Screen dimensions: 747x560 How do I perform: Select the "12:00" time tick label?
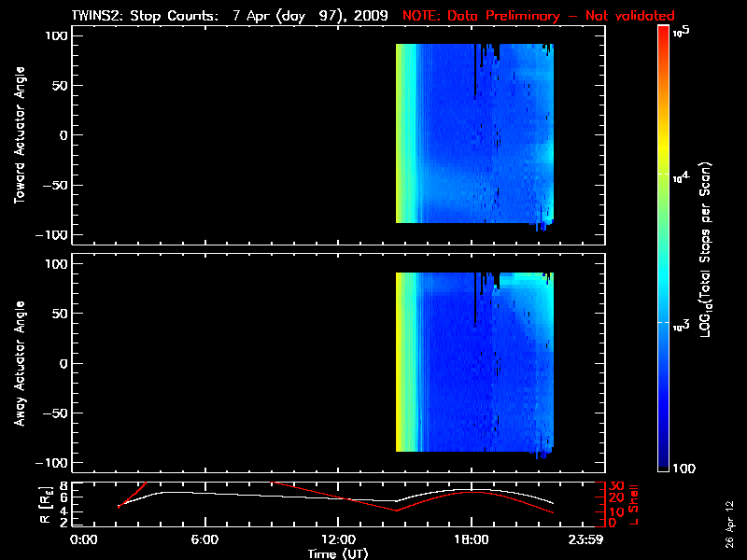coord(337,540)
